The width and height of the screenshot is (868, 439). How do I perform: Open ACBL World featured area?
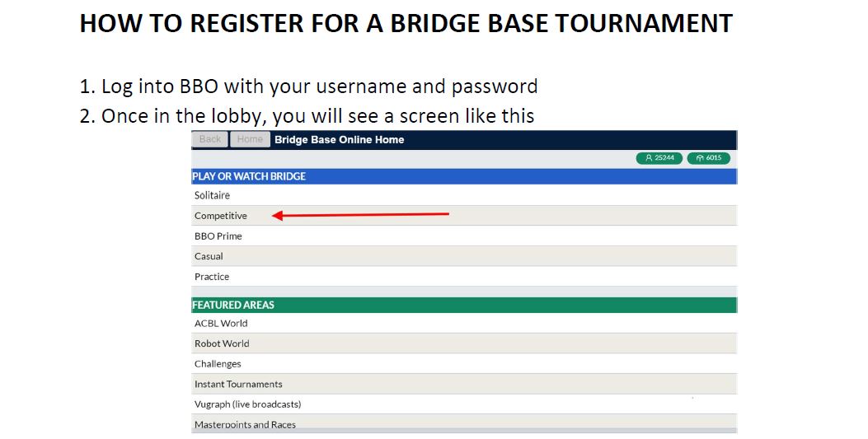point(464,324)
